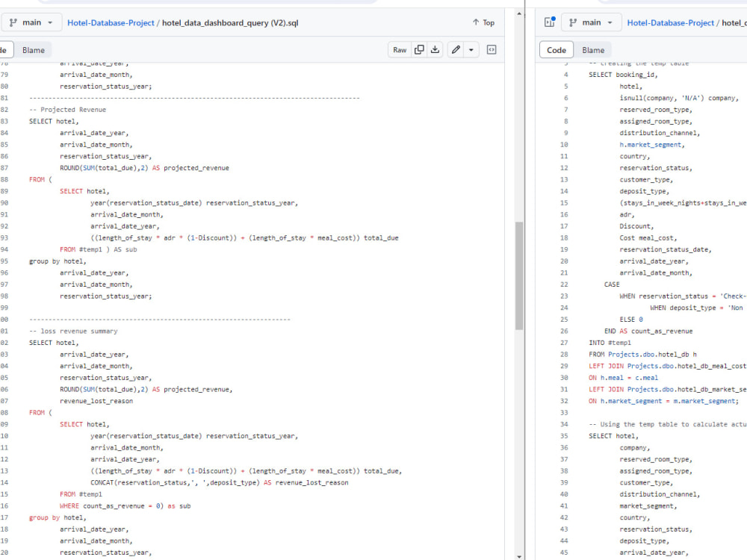
Task: Click 'Cost meal_cost,' on line 18
Action: pyautogui.click(x=648, y=238)
